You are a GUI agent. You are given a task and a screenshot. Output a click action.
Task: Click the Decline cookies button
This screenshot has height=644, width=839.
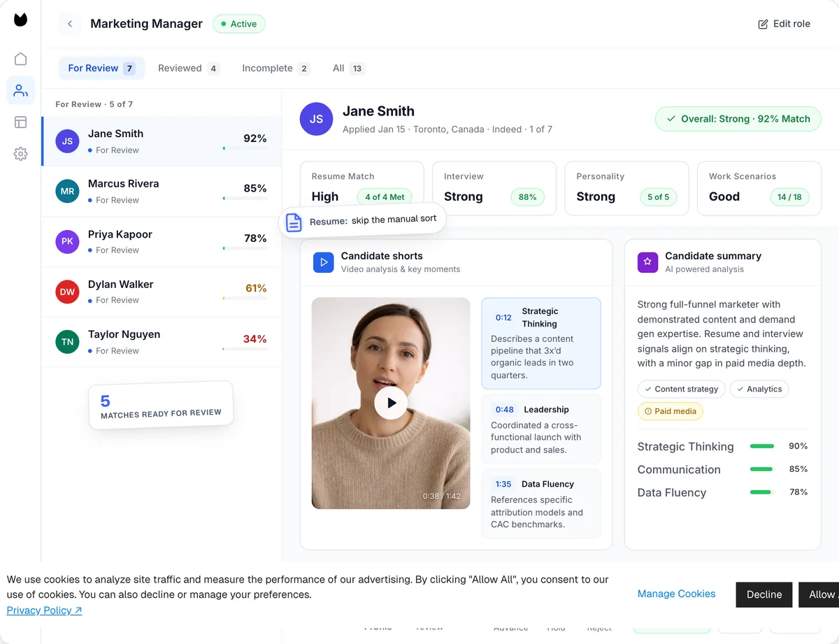pos(764,594)
